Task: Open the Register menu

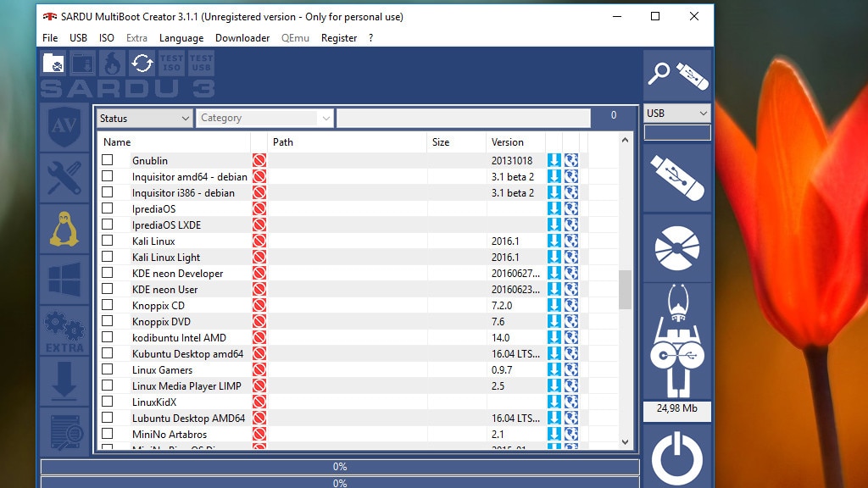Action: [339, 37]
